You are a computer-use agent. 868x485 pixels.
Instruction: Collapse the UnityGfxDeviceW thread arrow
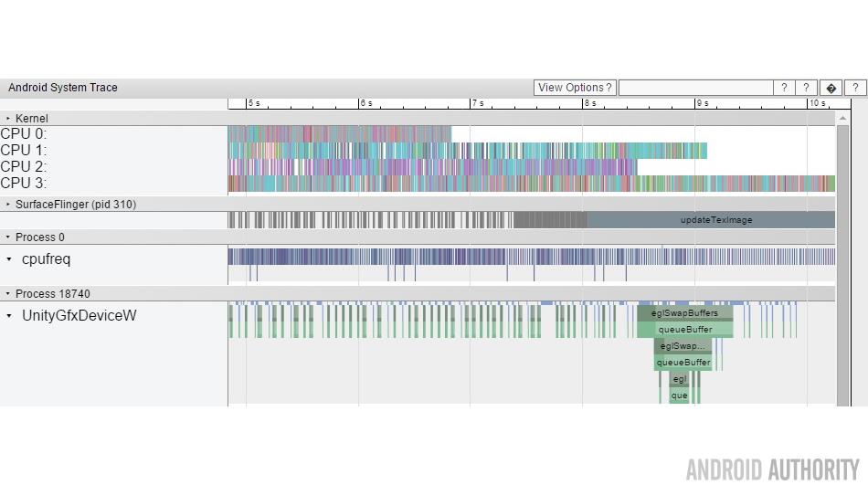click(x=9, y=316)
